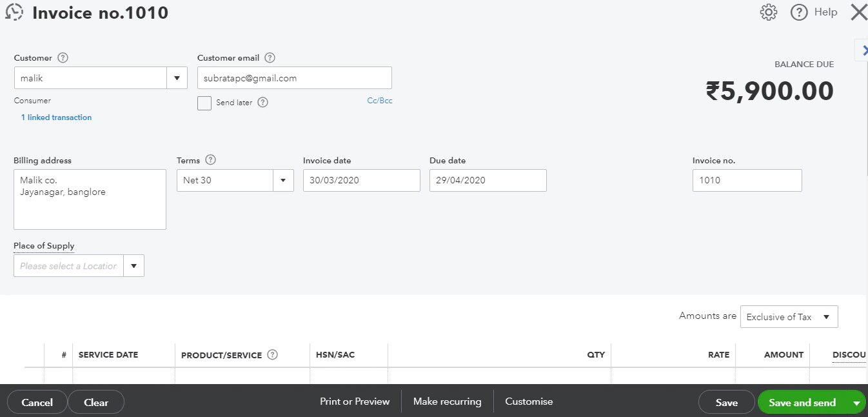Click help icon beside Send later

262,103
